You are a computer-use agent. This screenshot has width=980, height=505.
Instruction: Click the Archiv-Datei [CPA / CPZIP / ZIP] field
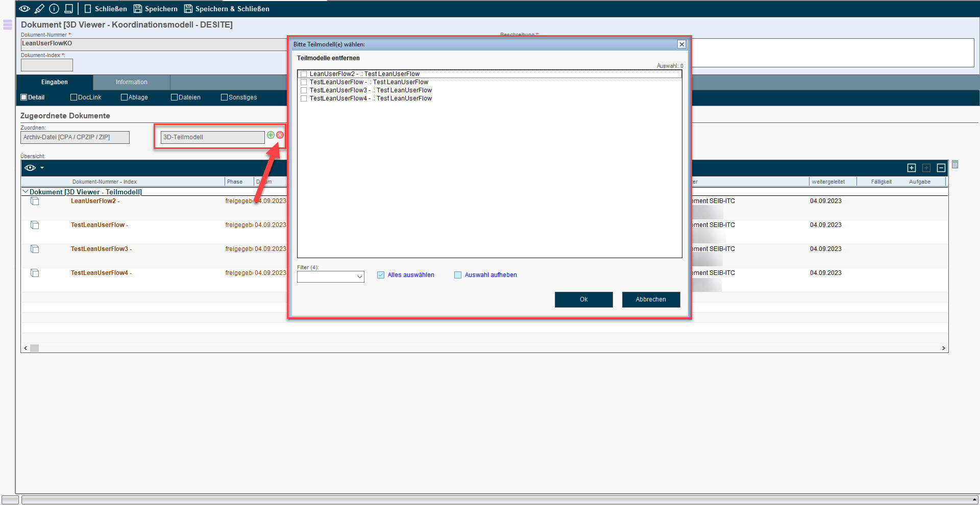click(75, 137)
